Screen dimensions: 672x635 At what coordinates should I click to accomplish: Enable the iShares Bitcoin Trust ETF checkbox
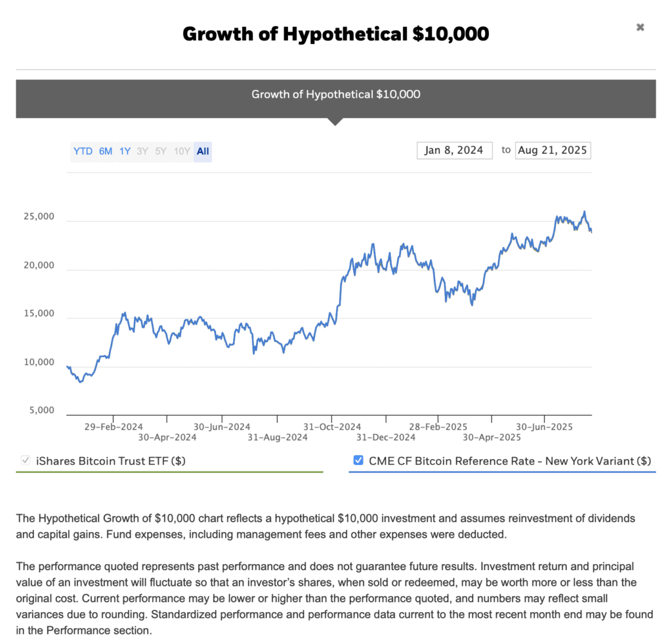[25, 460]
